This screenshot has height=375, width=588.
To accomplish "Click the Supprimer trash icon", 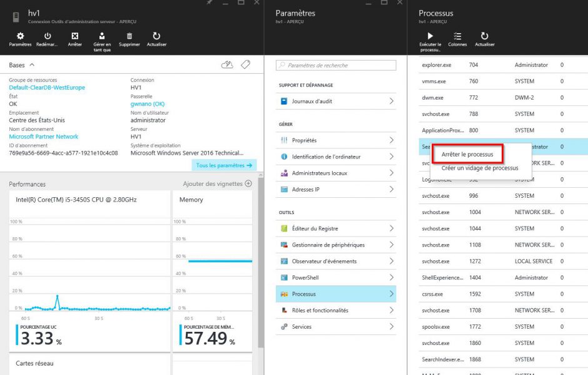I will [x=129, y=37].
